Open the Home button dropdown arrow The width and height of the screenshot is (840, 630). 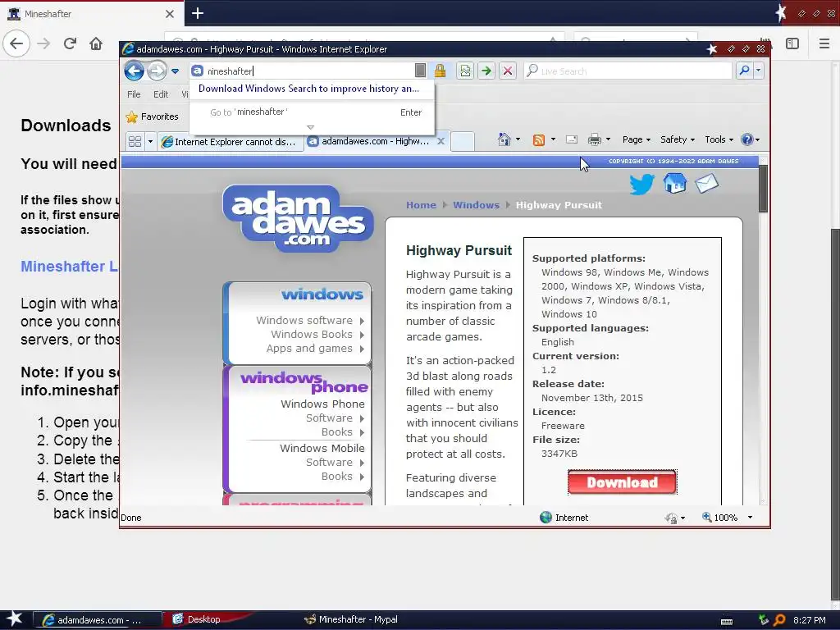click(x=518, y=139)
